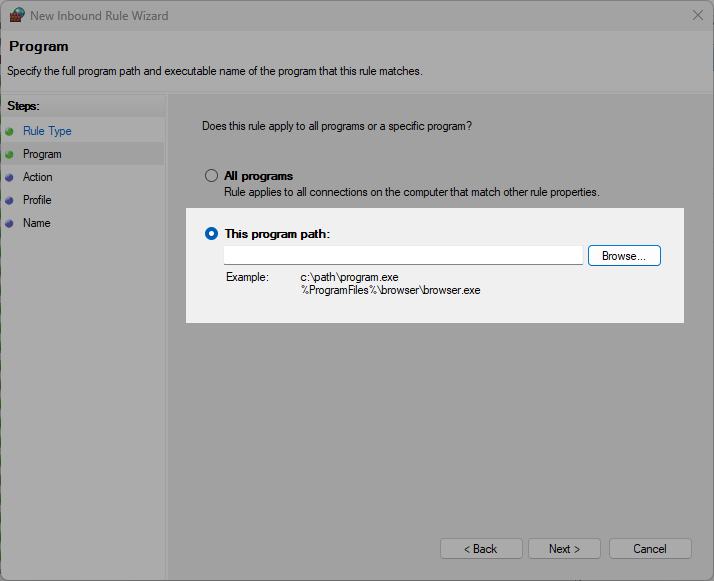This screenshot has width=714, height=581.
Task: Click into the program path text field
Action: coord(403,255)
